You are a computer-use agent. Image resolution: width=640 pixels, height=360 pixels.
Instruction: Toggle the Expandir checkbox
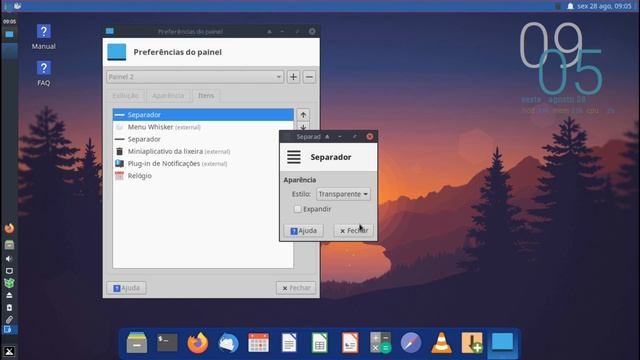click(298, 209)
